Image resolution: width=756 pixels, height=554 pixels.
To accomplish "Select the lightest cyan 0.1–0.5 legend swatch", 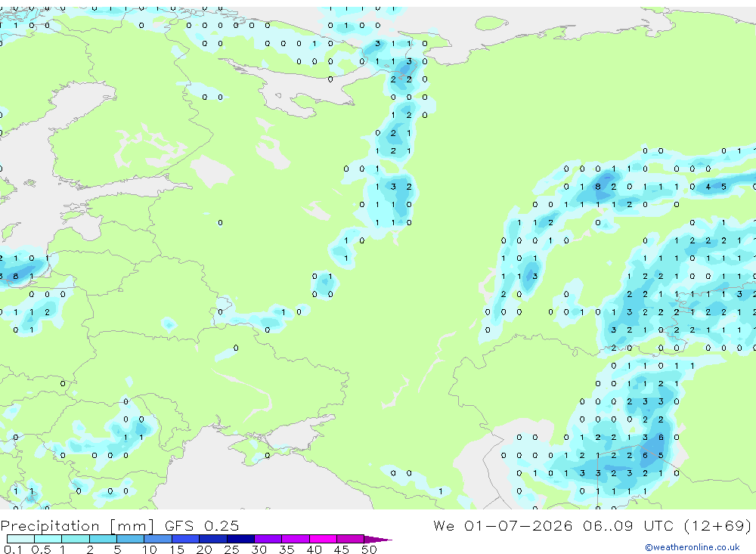I will pos(20,539).
